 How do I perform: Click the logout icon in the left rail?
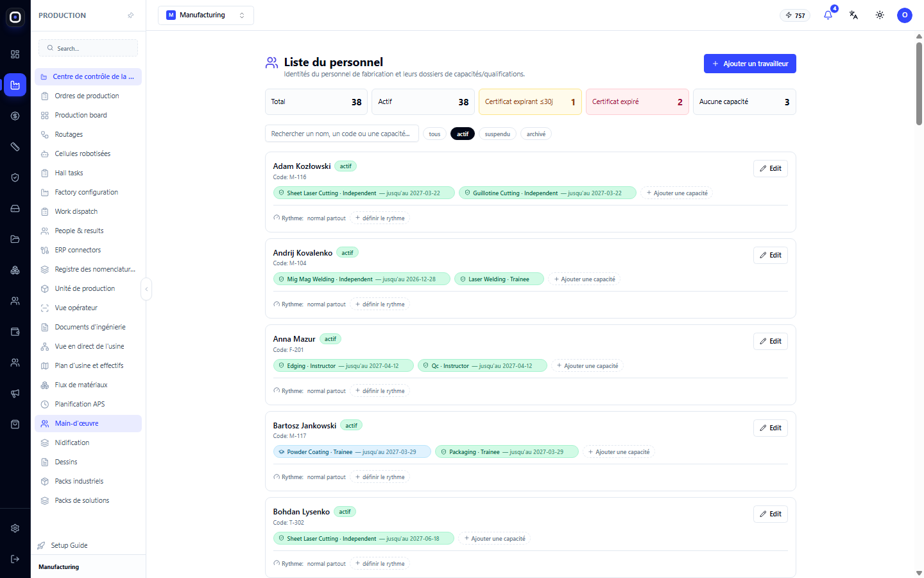click(15, 559)
